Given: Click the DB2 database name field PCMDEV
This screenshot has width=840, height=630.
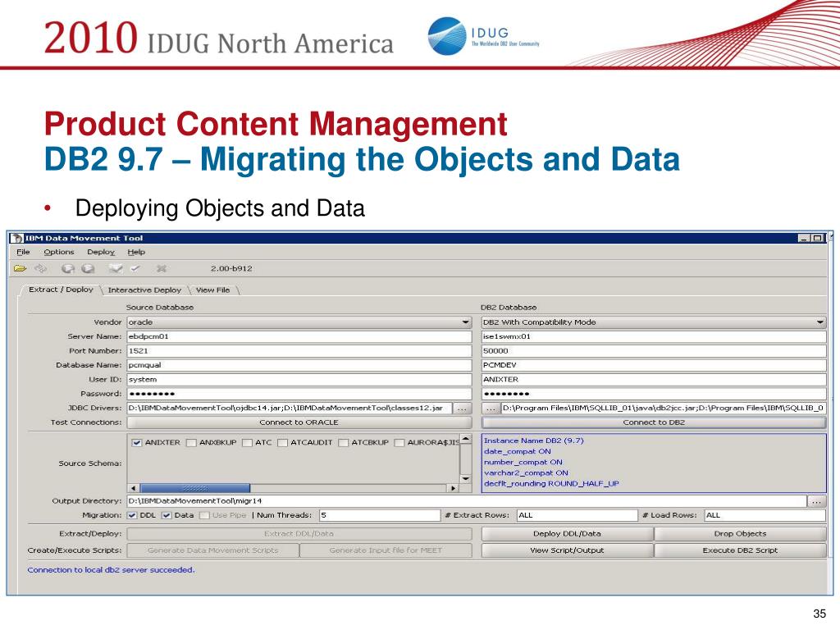Looking at the screenshot, I should click(654, 365).
